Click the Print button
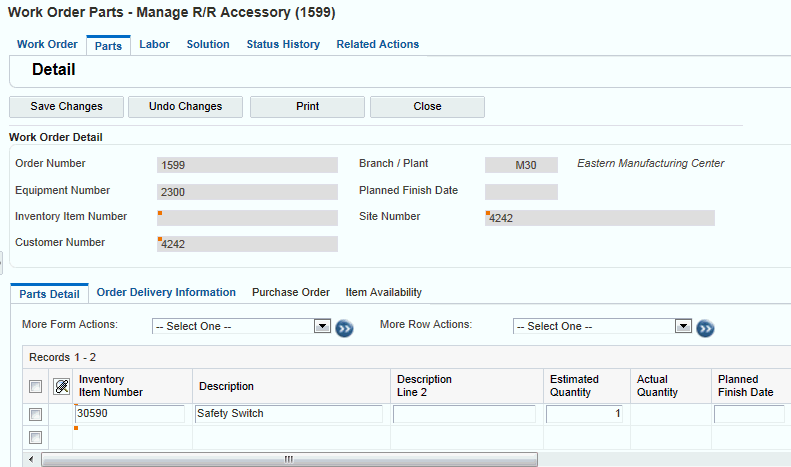 point(307,106)
